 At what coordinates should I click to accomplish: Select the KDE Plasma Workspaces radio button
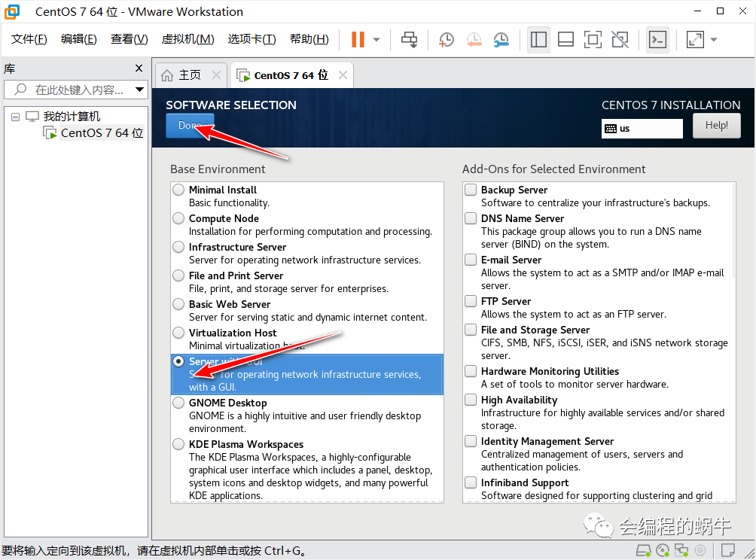[178, 444]
